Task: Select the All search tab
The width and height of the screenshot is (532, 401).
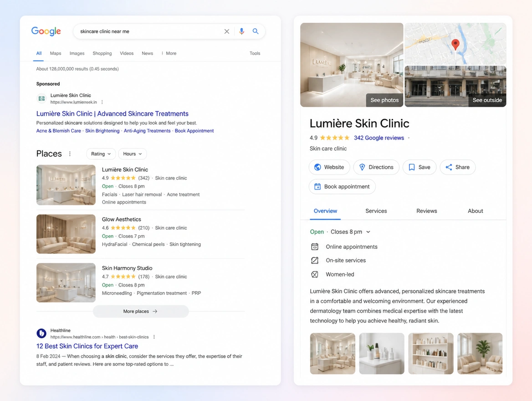Action: click(39, 53)
